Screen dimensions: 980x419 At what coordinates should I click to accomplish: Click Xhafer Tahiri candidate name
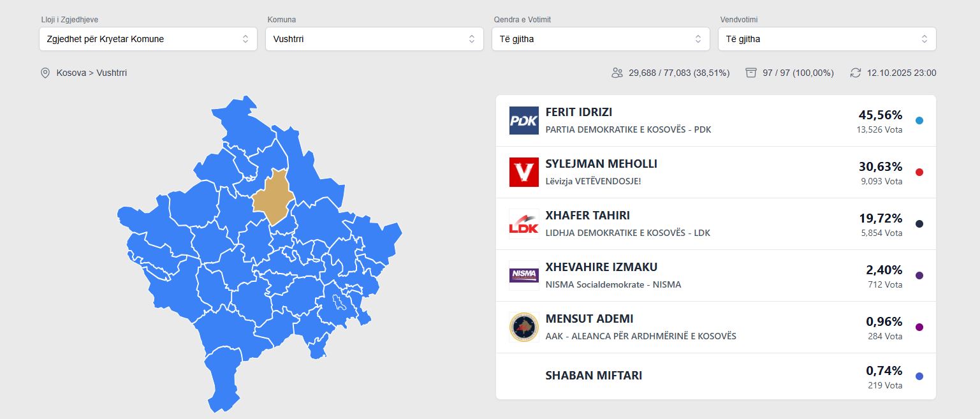point(587,216)
